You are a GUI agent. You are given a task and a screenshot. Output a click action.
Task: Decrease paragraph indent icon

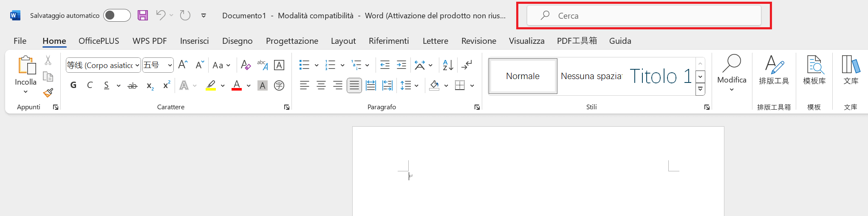pyautogui.click(x=385, y=65)
